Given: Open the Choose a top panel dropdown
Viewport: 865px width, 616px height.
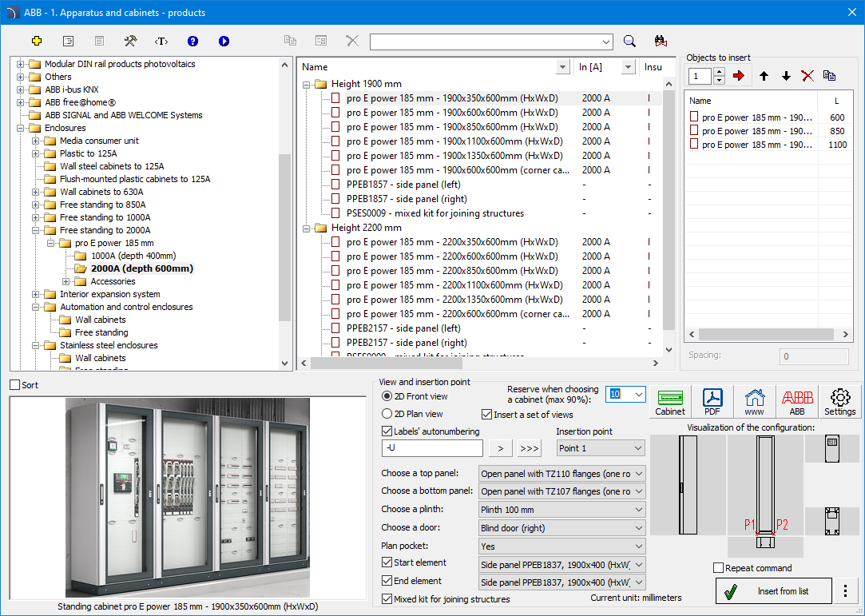Looking at the screenshot, I should click(x=562, y=474).
